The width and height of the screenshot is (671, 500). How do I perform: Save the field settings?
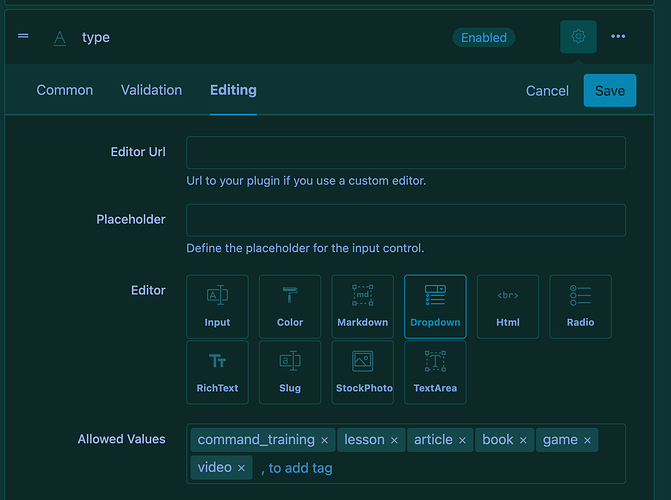click(610, 91)
